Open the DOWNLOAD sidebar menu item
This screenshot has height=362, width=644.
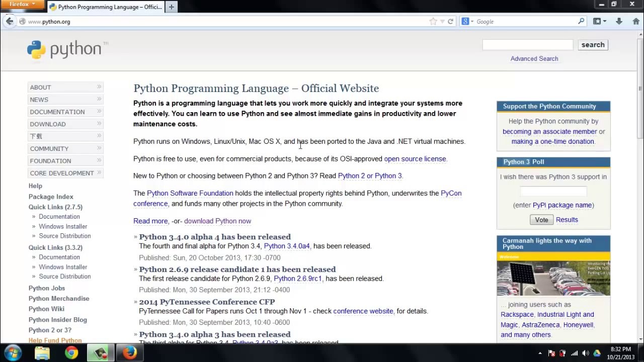click(65, 124)
